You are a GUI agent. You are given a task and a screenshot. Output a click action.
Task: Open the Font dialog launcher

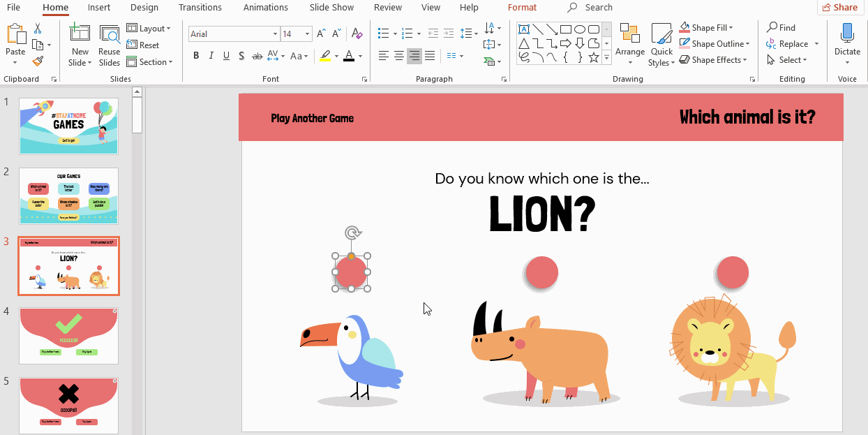[x=364, y=80]
